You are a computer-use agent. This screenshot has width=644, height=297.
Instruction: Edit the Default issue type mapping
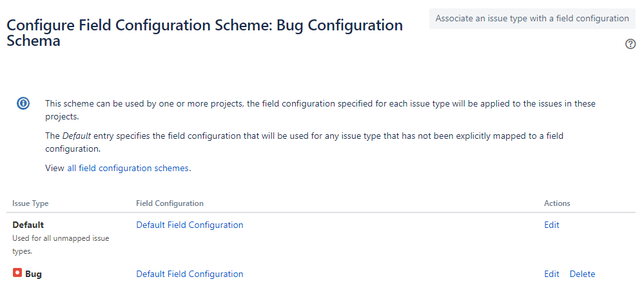pyautogui.click(x=551, y=225)
